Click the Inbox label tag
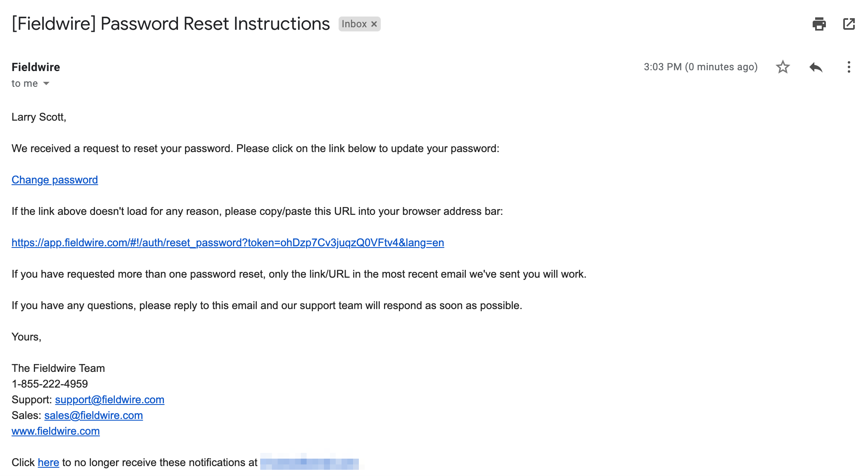 [x=354, y=24]
